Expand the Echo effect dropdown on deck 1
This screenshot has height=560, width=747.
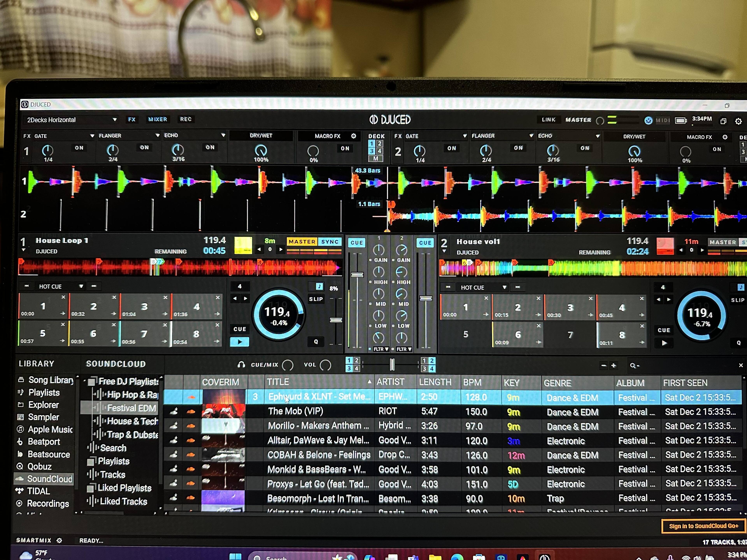click(x=223, y=135)
